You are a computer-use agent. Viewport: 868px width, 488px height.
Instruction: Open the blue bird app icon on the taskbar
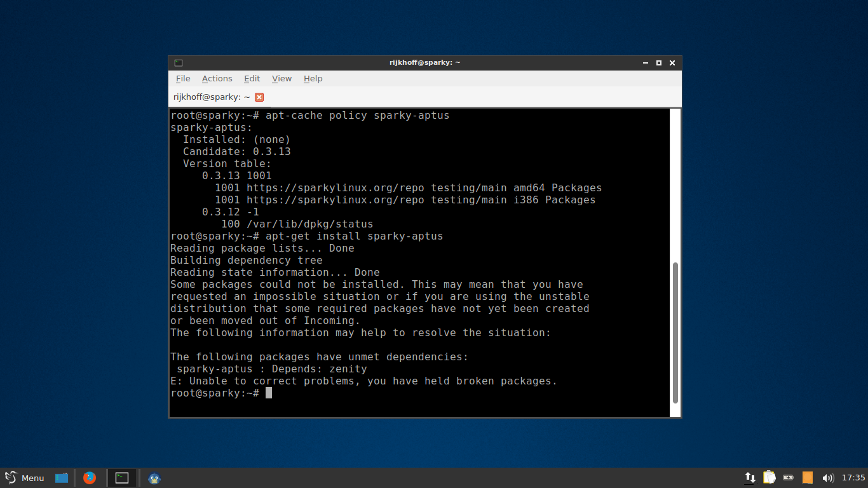click(154, 478)
